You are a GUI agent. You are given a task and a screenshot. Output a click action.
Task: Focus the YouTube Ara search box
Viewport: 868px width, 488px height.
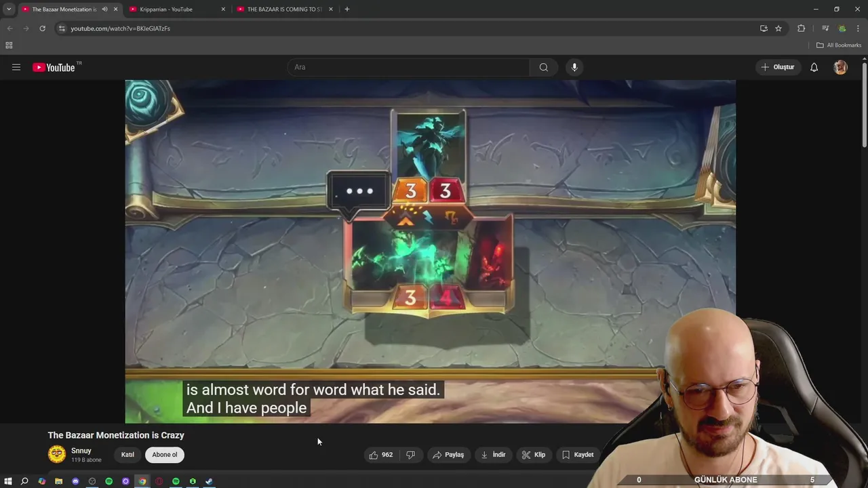point(408,67)
